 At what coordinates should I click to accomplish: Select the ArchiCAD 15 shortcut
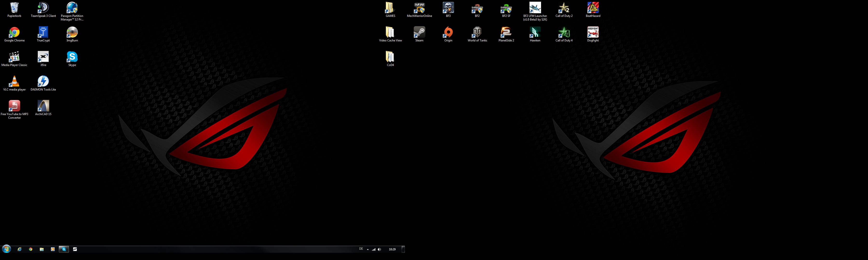click(x=43, y=108)
